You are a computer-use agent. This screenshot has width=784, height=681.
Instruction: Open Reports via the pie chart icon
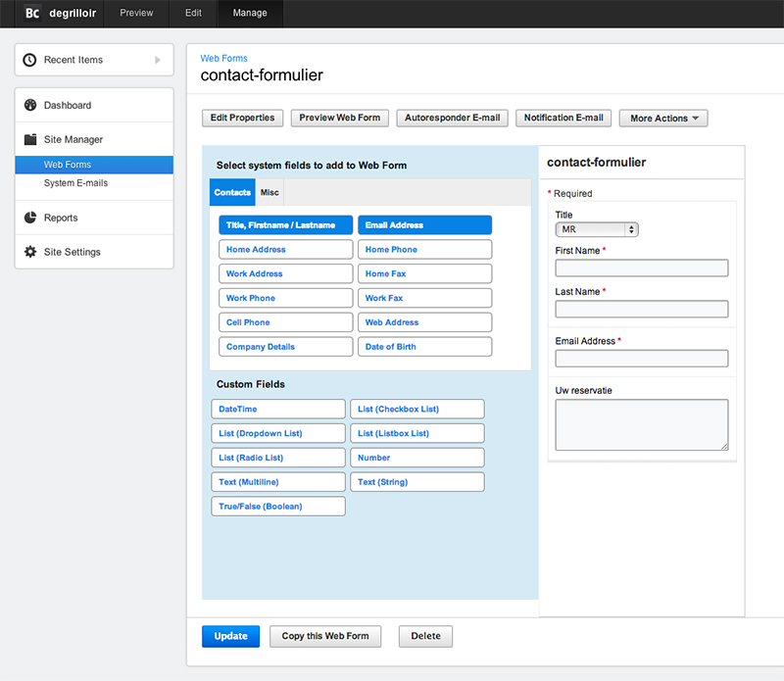tap(28, 218)
